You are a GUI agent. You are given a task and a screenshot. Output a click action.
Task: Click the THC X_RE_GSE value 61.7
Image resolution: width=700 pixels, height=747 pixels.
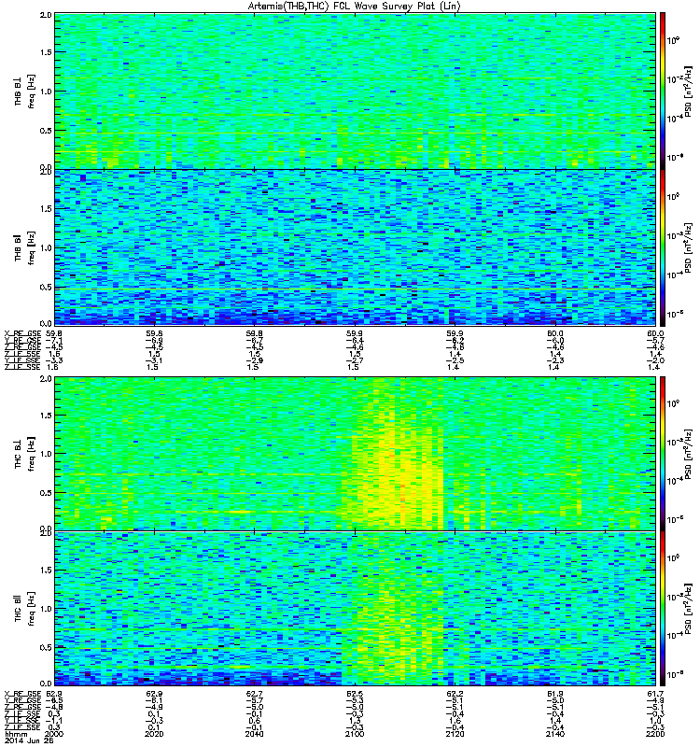(x=655, y=694)
